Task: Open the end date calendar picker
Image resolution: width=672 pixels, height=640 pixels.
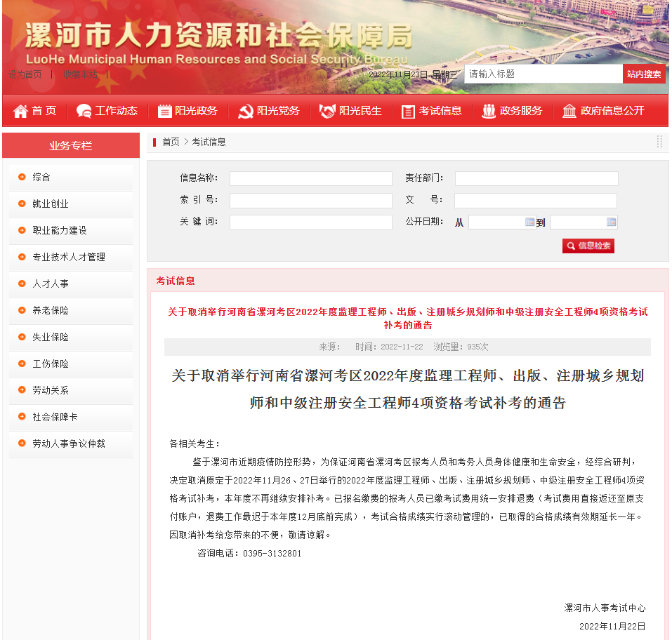Action: coord(611,222)
